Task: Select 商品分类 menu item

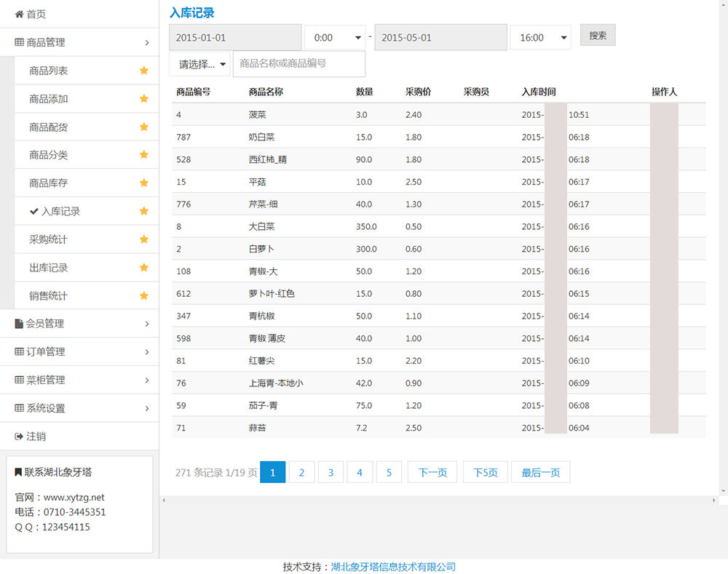Action: tap(49, 155)
